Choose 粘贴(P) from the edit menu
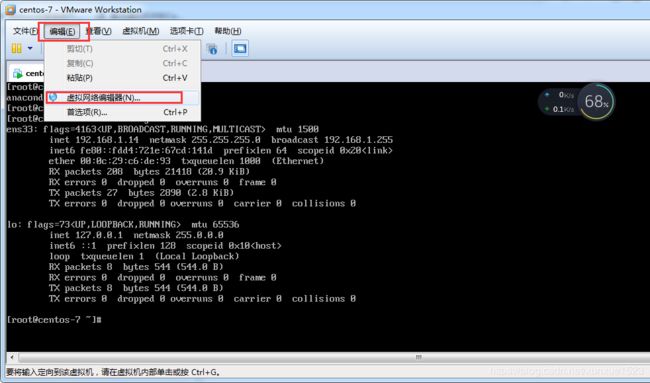 click(x=123, y=78)
